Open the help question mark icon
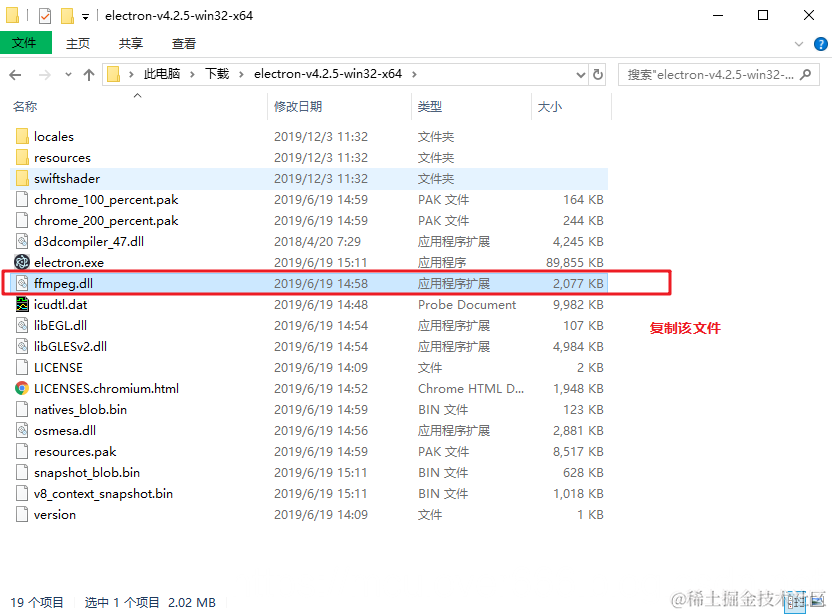Screen dimensions: 833x615 (x=821, y=44)
